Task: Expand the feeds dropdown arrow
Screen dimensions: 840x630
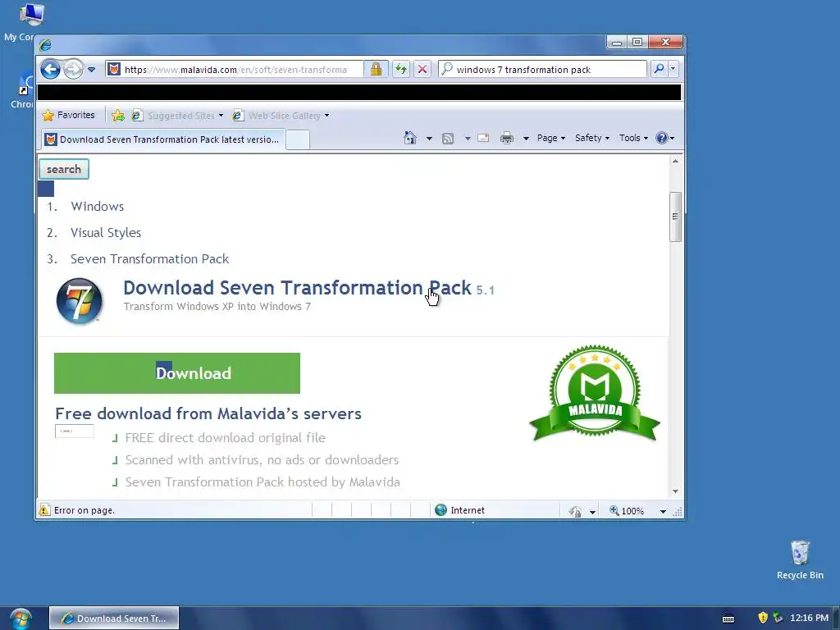Action: coord(467,138)
